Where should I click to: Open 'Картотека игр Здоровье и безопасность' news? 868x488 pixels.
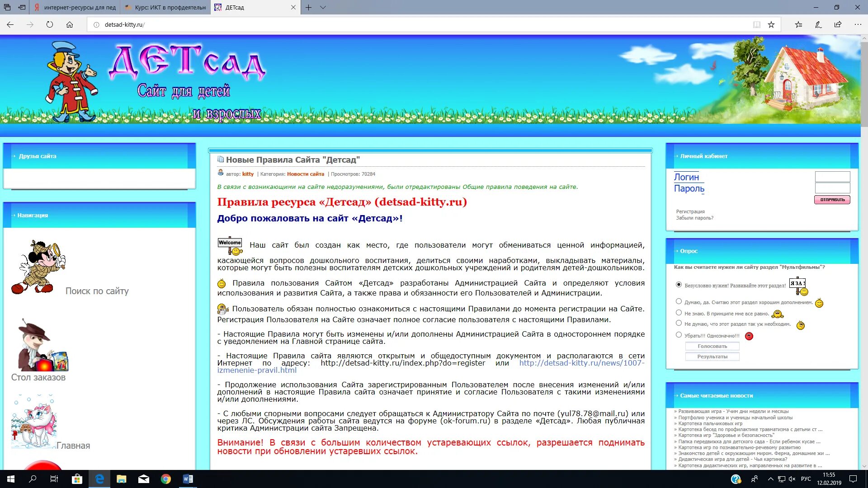tap(726, 435)
